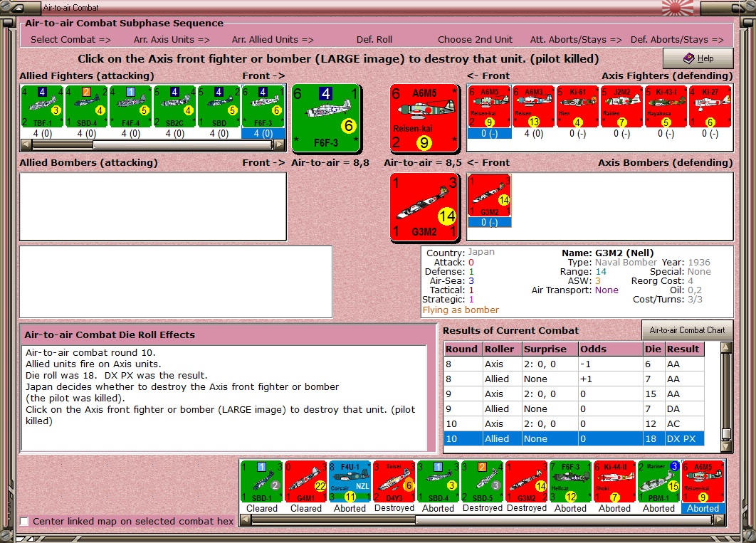Open the Help button
This screenshot has width=756, height=543.
[698, 58]
